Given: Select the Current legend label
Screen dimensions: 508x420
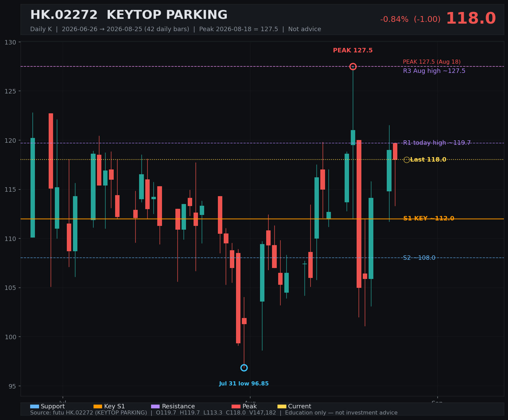Looking at the screenshot, I should pyautogui.click(x=300, y=407).
